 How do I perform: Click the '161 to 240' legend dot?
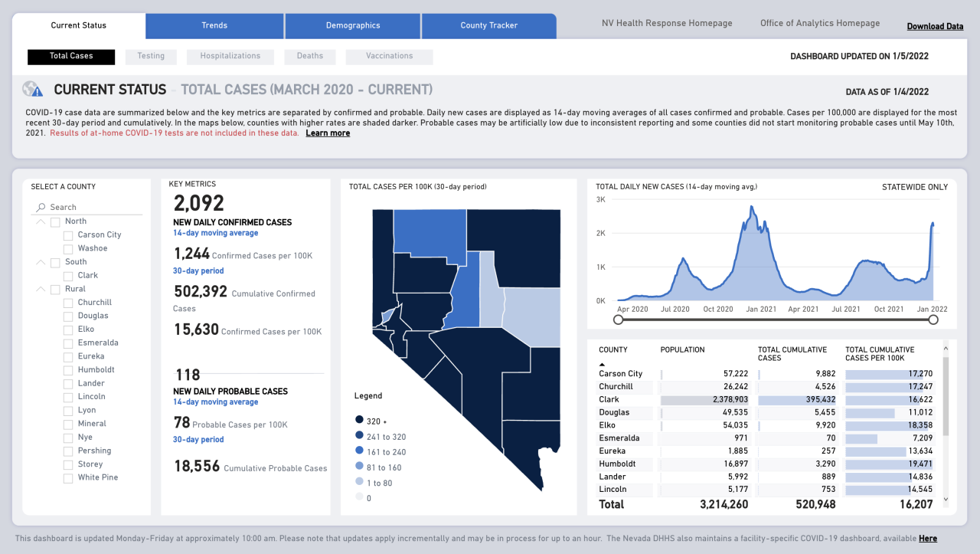click(359, 452)
